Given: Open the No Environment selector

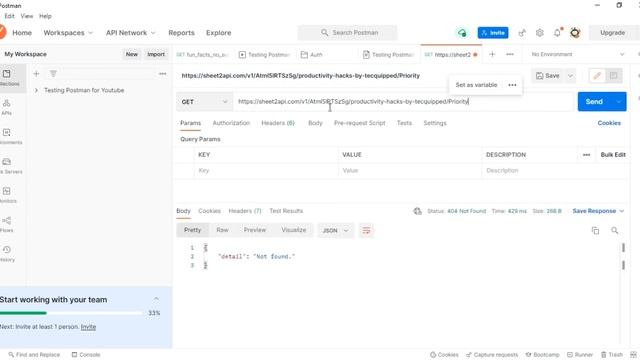Looking at the screenshot, I should 577,54.
